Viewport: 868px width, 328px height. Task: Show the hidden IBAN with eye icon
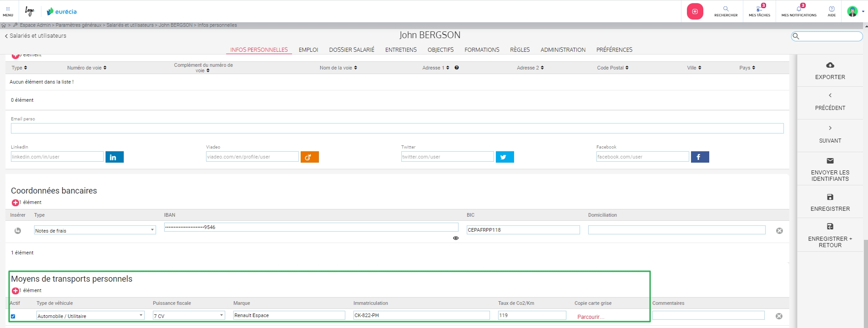tap(456, 238)
